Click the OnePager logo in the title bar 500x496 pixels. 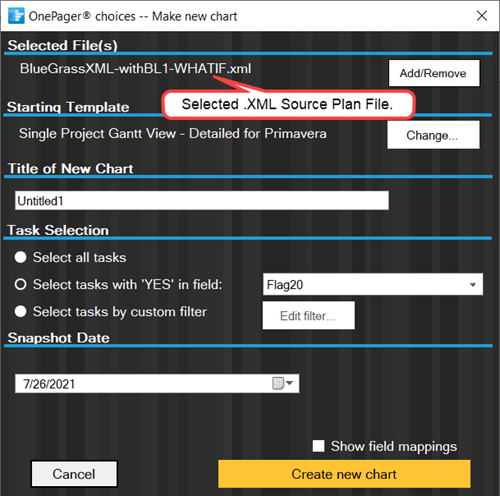point(16,16)
